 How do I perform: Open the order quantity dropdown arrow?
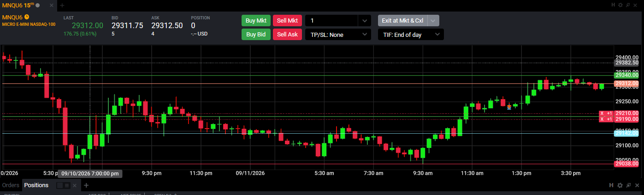click(x=365, y=21)
